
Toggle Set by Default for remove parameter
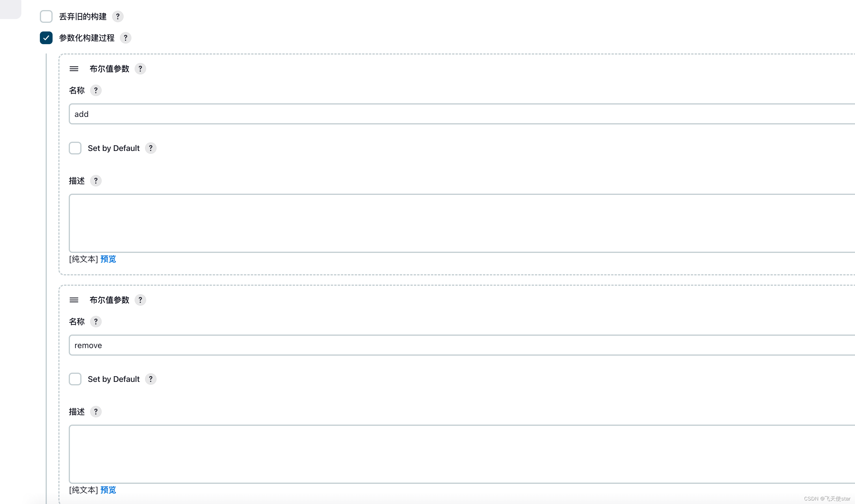[x=75, y=379]
